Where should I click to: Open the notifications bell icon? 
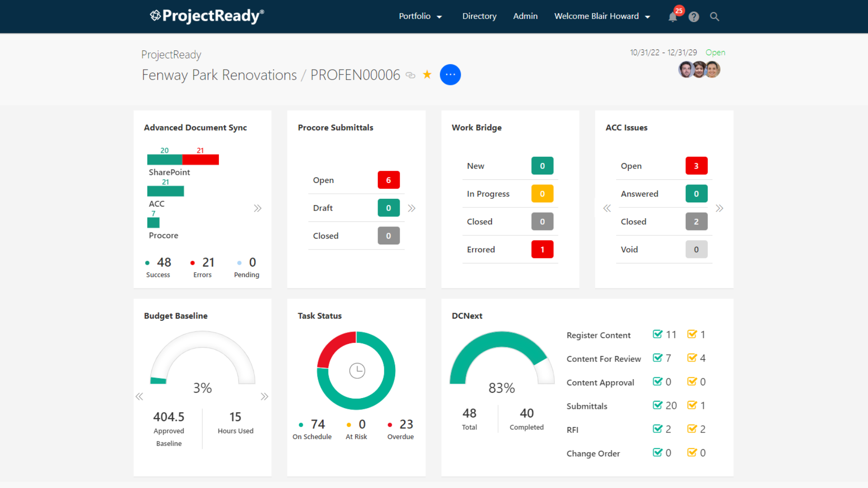click(x=672, y=17)
